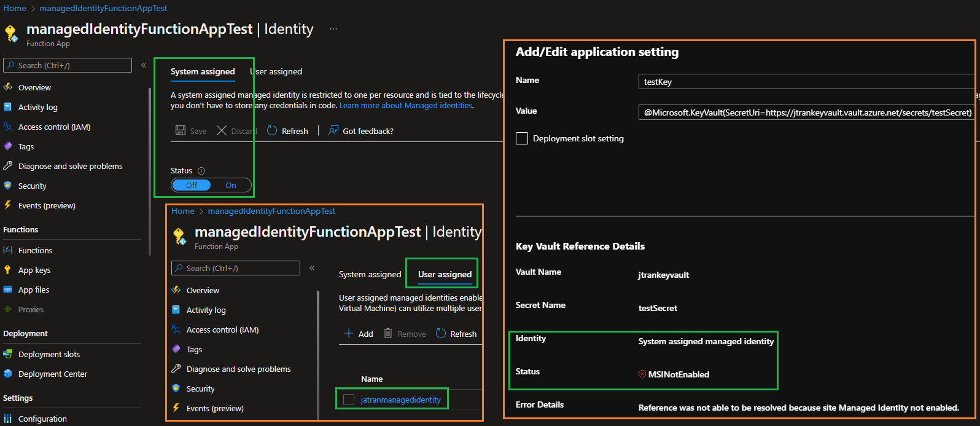This screenshot has width=980, height=426.
Task: Open the jatranmanagedidentity identity link
Action: tap(400, 400)
